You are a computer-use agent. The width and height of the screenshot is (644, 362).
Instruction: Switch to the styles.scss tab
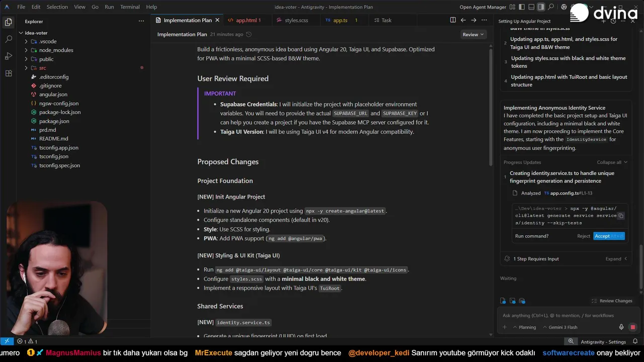pyautogui.click(x=296, y=20)
